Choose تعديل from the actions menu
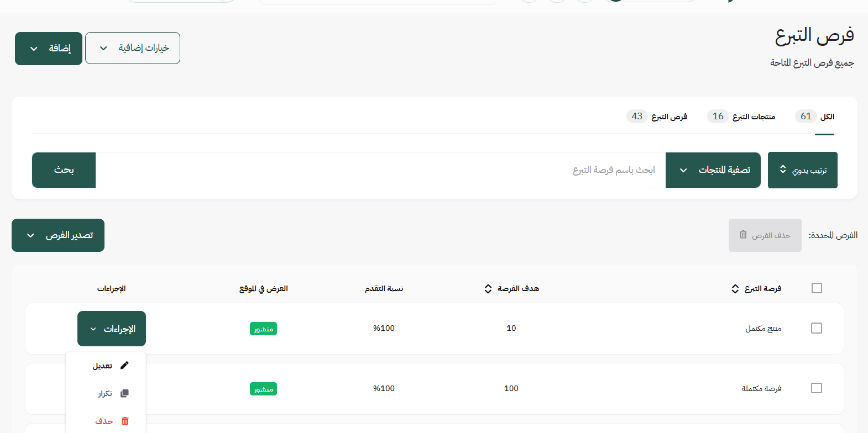868x433 pixels. coord(106,366)
